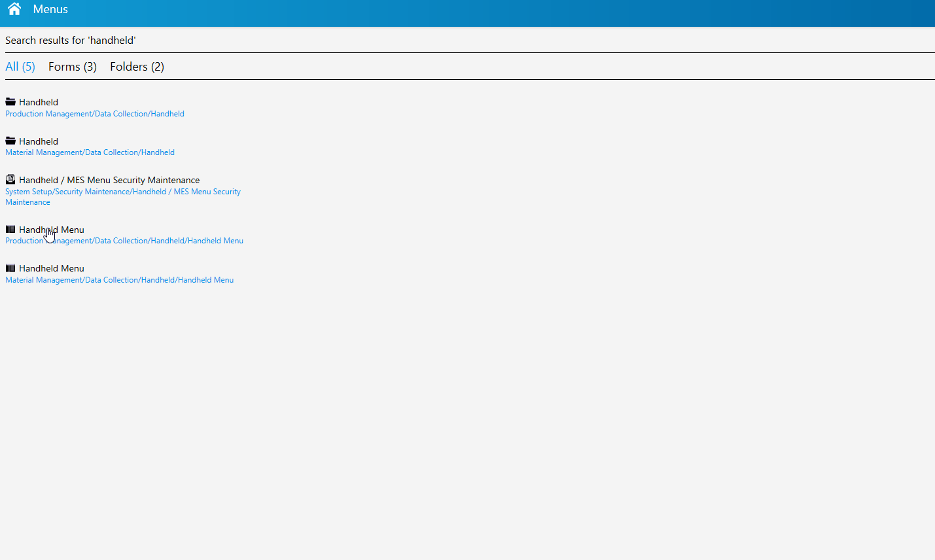Image resolution: width=935 pixels, height=560 pixels.
Task: Follow System Setup/Security Maintenance path link
Action: pyautogui.click(x=123, y=197)
